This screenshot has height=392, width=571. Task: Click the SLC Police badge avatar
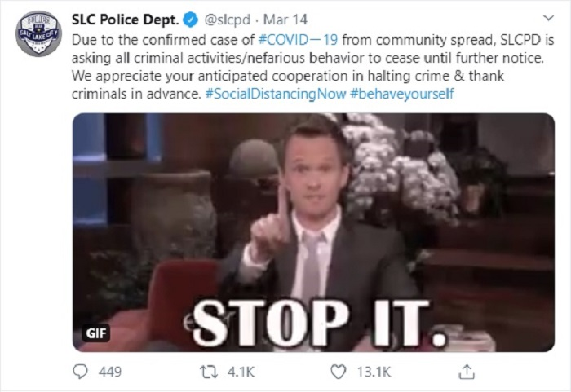click(x=38, y=33)
